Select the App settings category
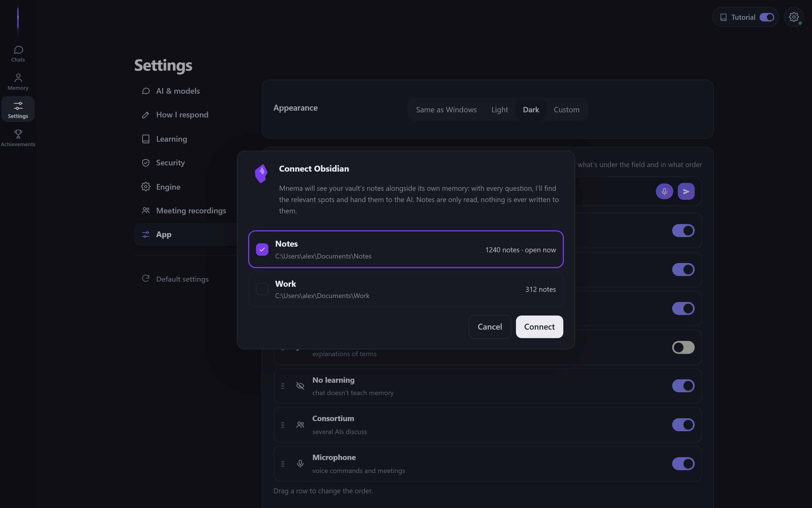The width and height of the screenshot is (812, 508). 186,235
